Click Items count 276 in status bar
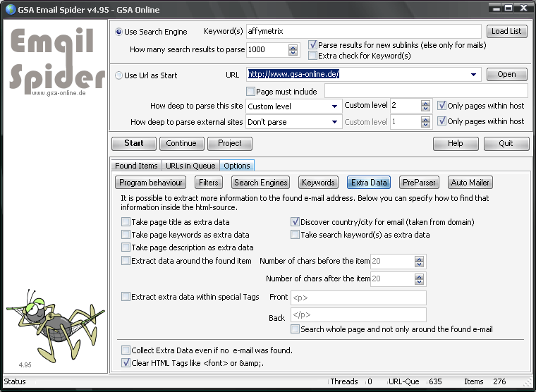Viewport: 536px width, 392px height. pyautogui.click(x=499, y=381)
